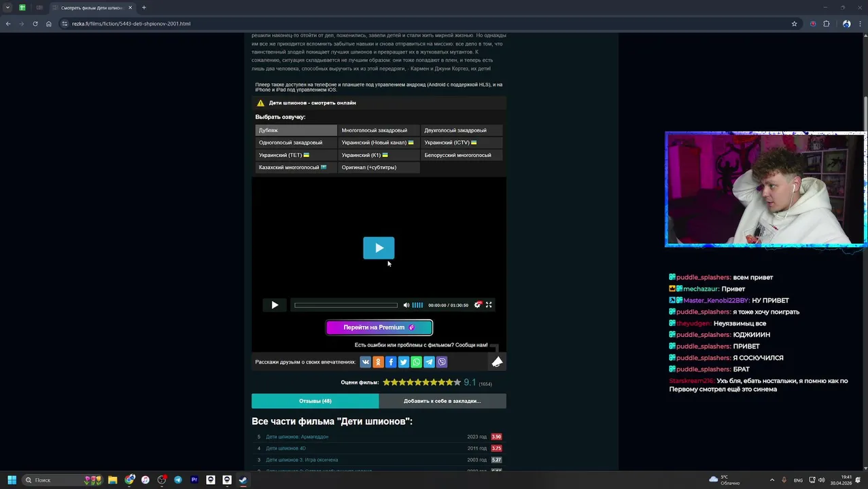This screenshot has width=868, height=489.
Task: Seek using the video progress bar
Action: pyautogui.click(x=345, y=305)
